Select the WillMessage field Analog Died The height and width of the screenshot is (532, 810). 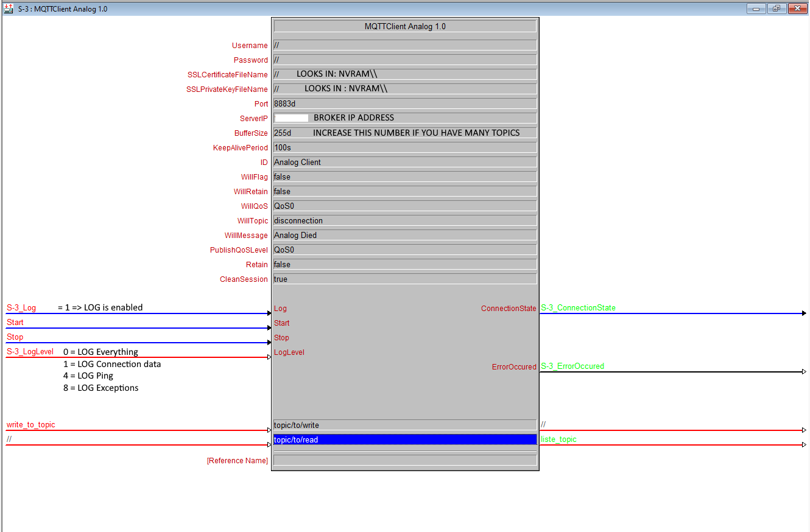pos(405,235)
